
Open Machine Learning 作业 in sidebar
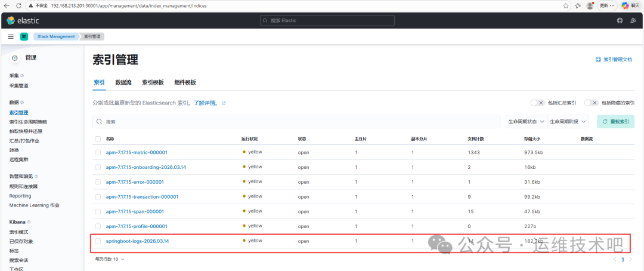pyautogui.click(x=35, y=205)
